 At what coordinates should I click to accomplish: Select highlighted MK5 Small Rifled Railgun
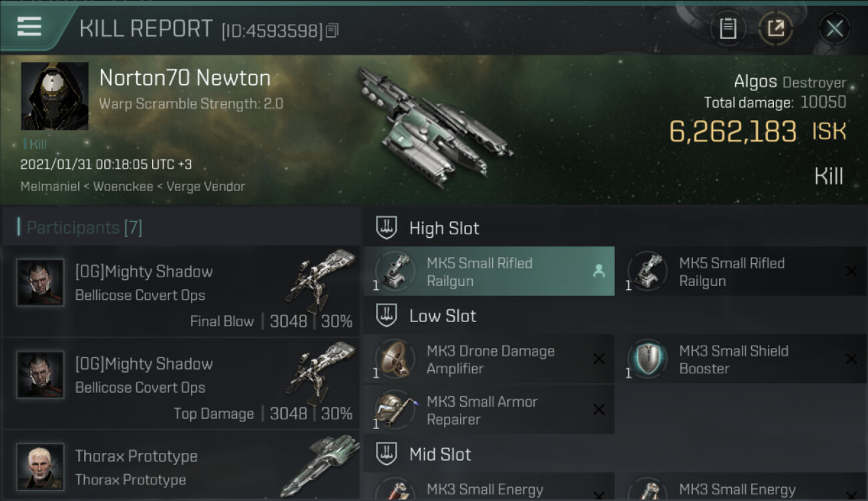[489, 271]
